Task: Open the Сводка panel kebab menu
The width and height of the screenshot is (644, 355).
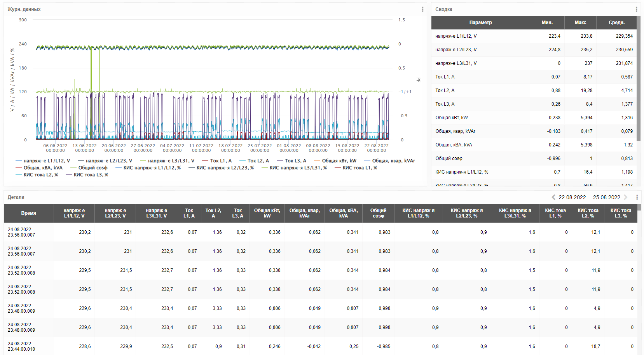Action: coord(636,9)
